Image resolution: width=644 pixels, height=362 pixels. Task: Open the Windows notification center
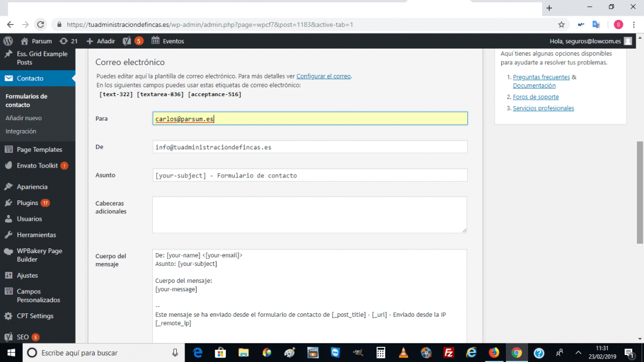629,353
